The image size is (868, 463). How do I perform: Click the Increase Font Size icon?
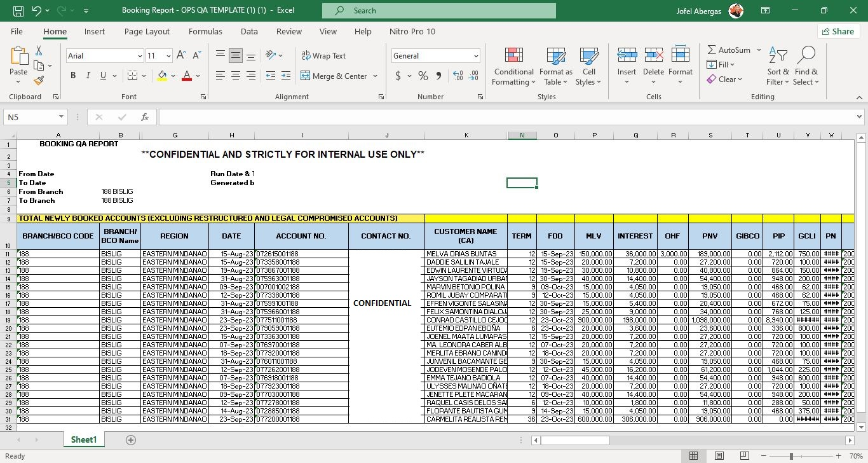(181, 55)
